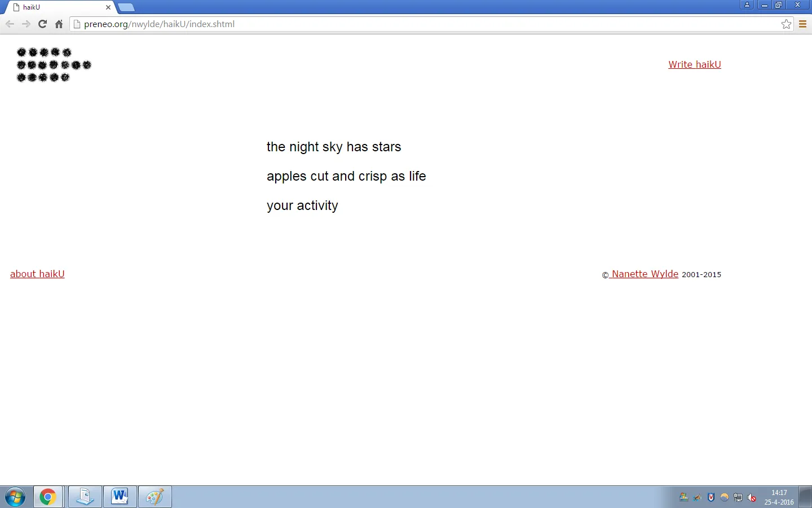Open the Write haikU link
The width and height of the screenshot is (812, 508).
click(694, 64)
